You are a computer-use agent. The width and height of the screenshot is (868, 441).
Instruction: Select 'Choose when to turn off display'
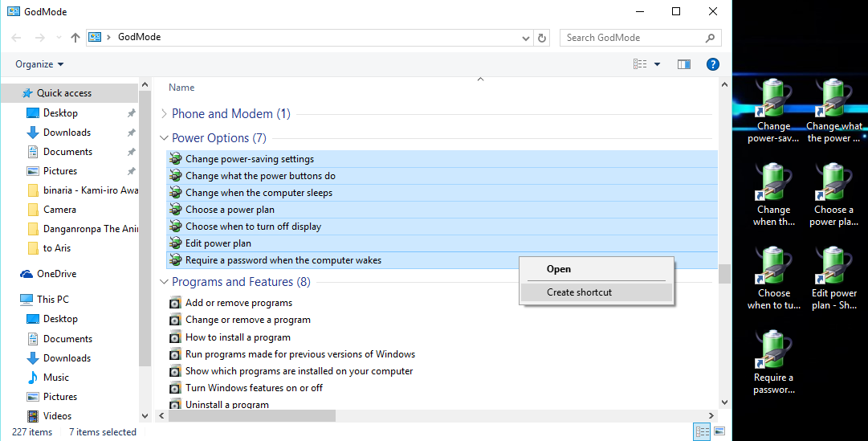(442, 227)
